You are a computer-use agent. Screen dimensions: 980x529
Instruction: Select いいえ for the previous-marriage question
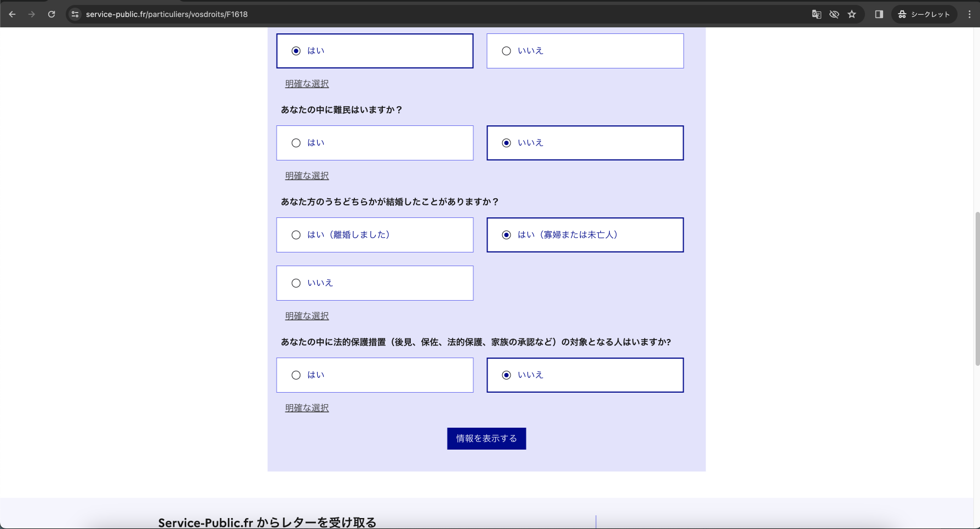[375, 283]
